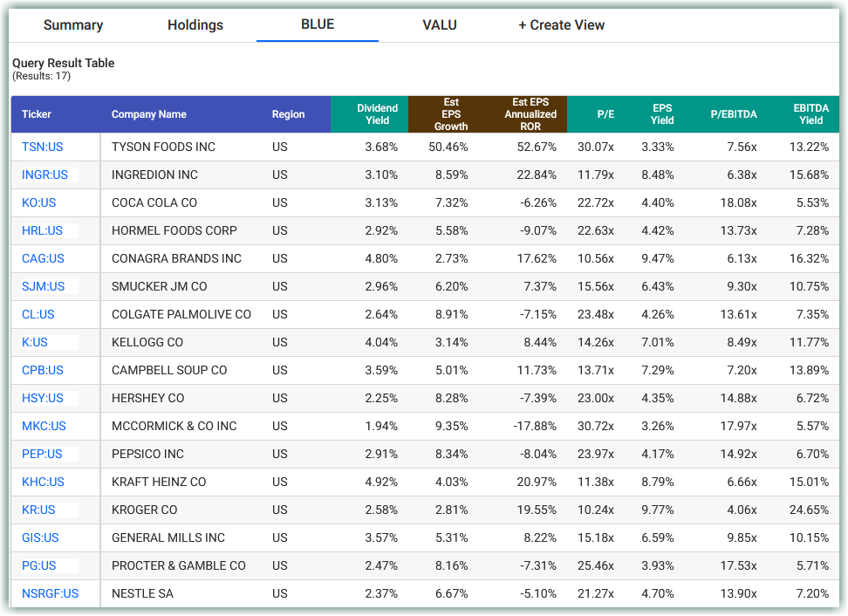Open the Holdings tab
Screen dimensions: 848x616
[x=195, y=24]
